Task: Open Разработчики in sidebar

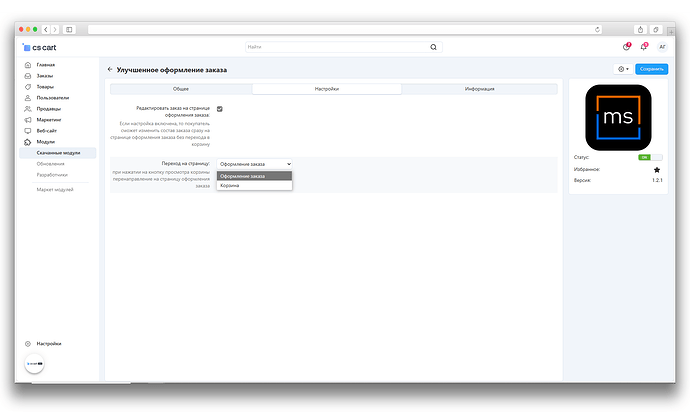Action: tap(52, 175)
